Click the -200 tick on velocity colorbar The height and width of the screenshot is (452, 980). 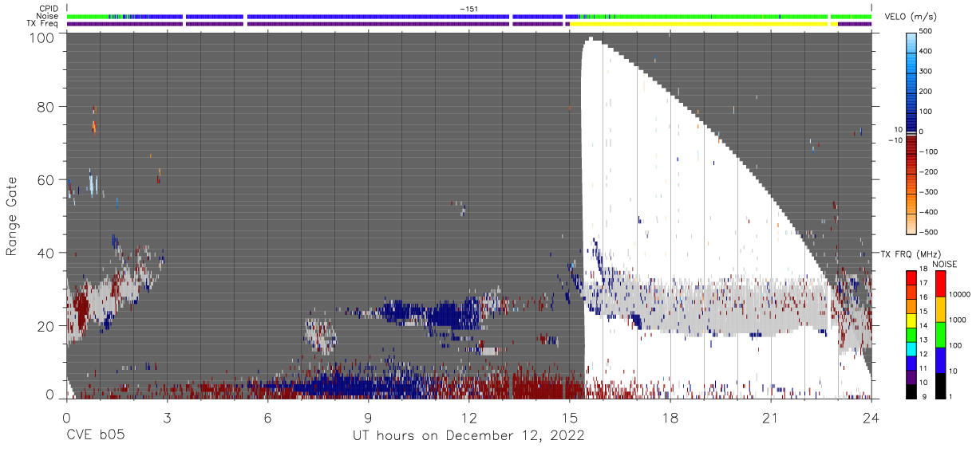927,172
